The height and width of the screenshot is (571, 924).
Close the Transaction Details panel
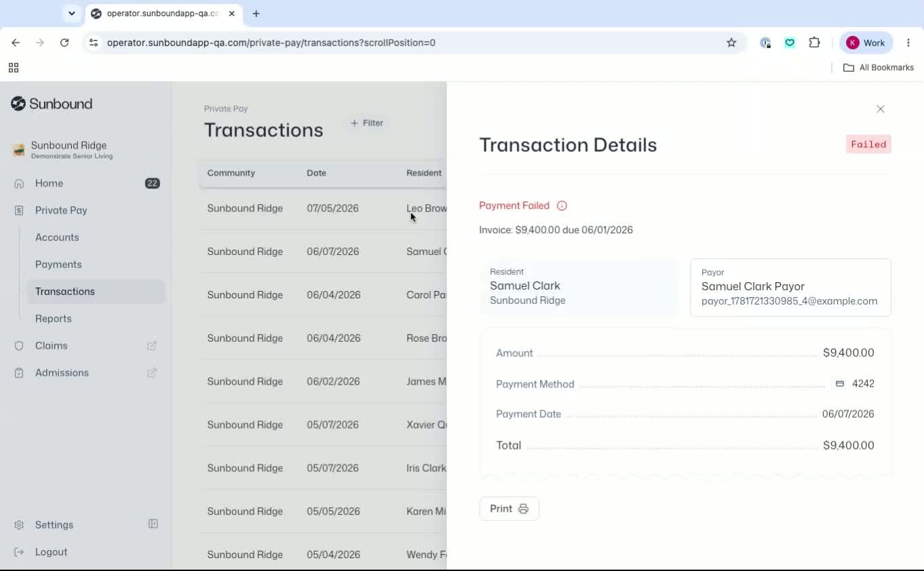click(x=881, y=109)
